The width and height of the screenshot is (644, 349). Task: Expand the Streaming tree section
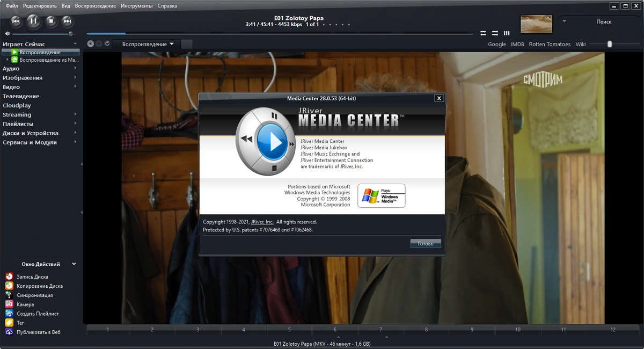click(x=75, y=115)
